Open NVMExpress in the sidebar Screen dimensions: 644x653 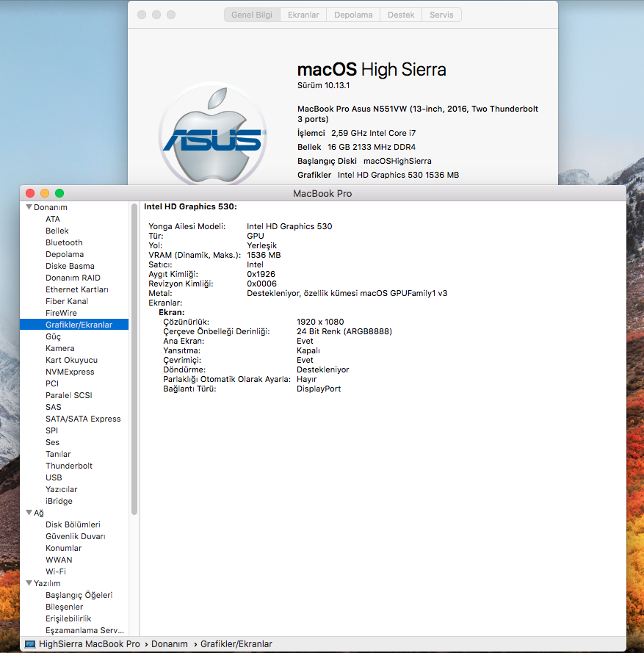[70, 372]
